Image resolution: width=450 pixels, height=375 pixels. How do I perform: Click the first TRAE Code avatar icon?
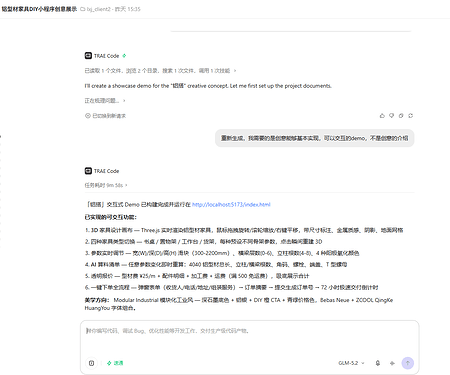[x=88, y=56]
